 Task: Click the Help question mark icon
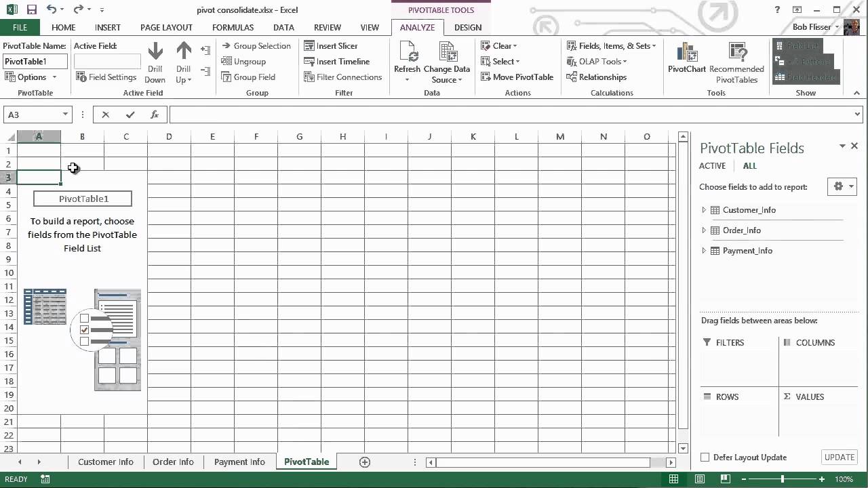point(778,9)
